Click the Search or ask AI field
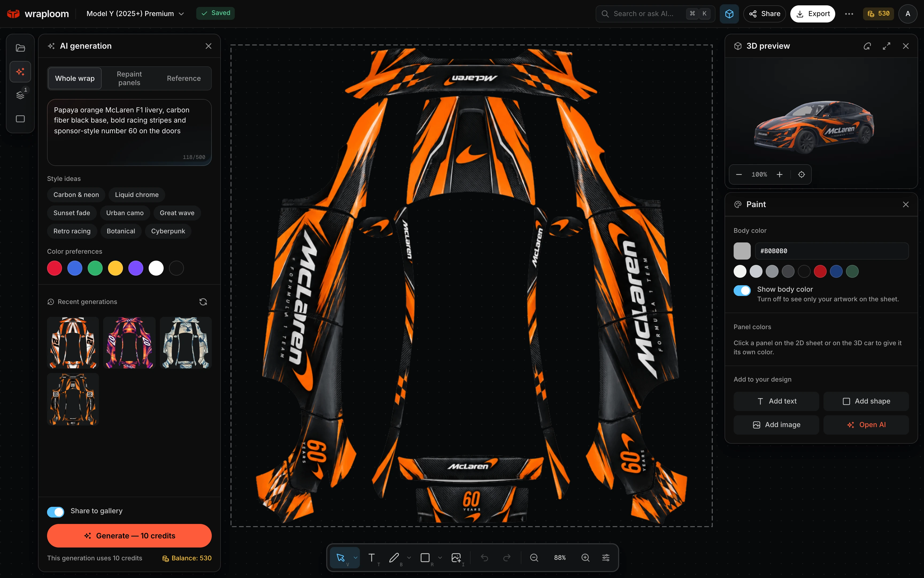This screenshot has width=924, height=578. coord(655,14)
